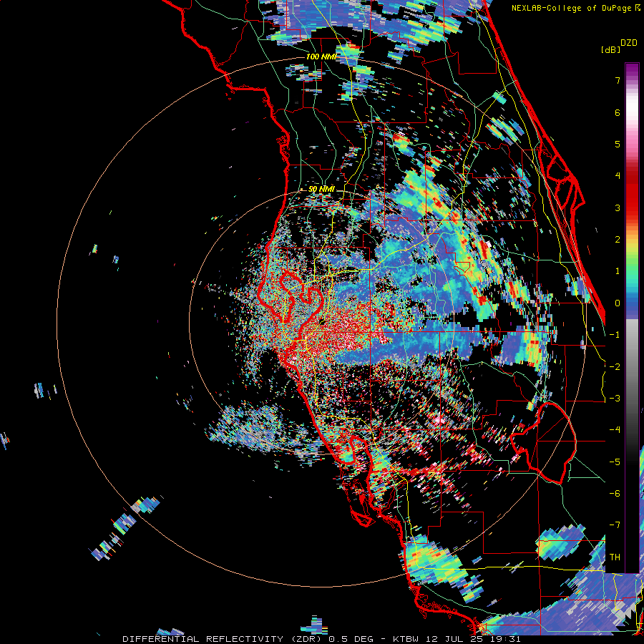
Task: Click the vertical ZDR color scale bar
Action: [x=632, y=318]
